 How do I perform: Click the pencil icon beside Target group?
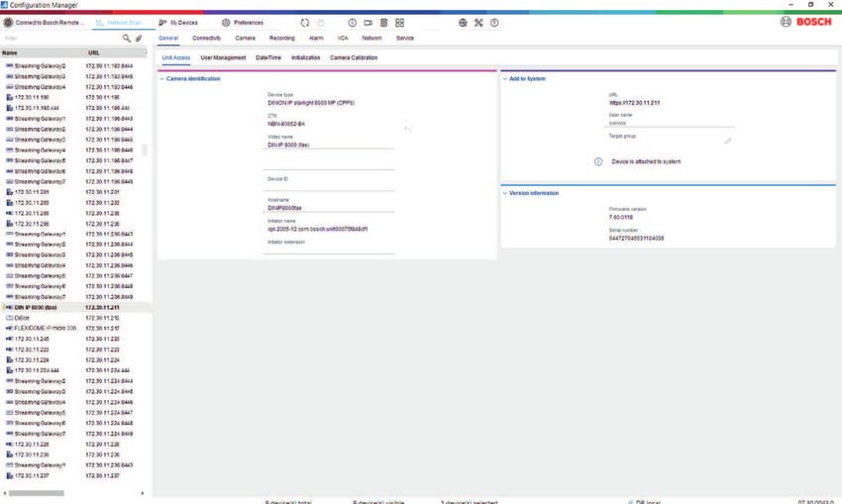click(728, 141)
